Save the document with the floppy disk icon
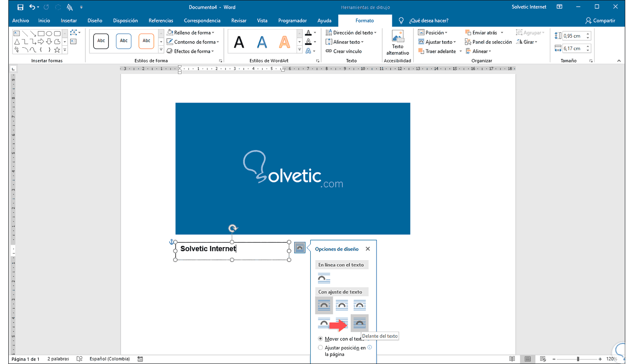The height and width of the screenshot is (364, 634). [x=20, y=7]
